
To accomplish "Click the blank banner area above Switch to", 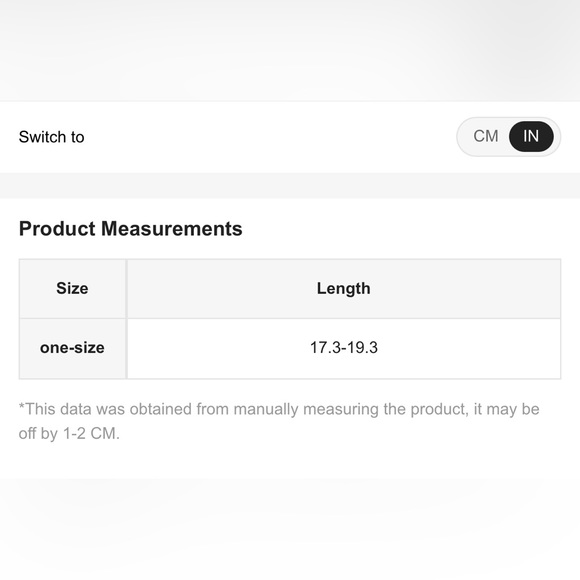I will (290, 50).
